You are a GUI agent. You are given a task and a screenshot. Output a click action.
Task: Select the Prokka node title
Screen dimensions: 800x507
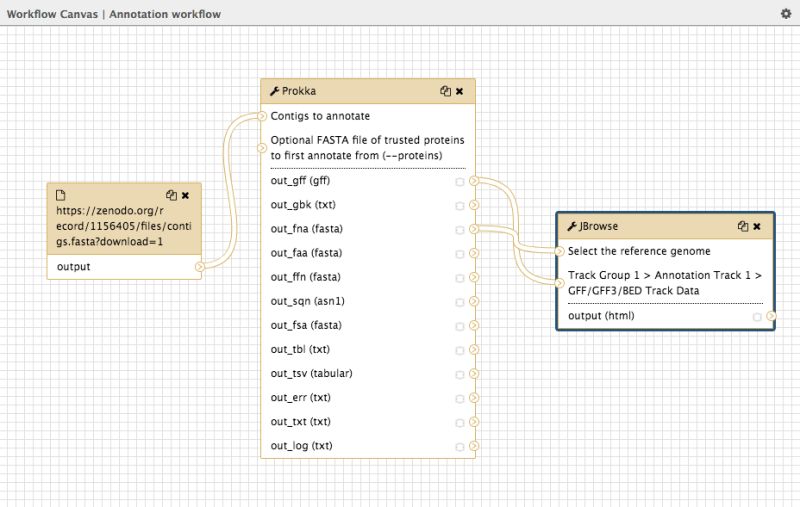pyautogui.click(x=298, y=91)
